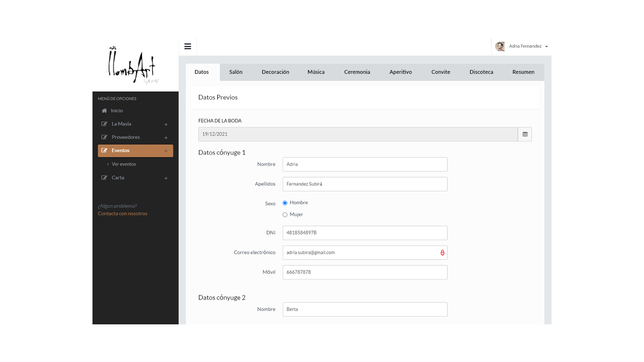Click the pencil icon beside Proveedores
644x362 pixels.
104,137
